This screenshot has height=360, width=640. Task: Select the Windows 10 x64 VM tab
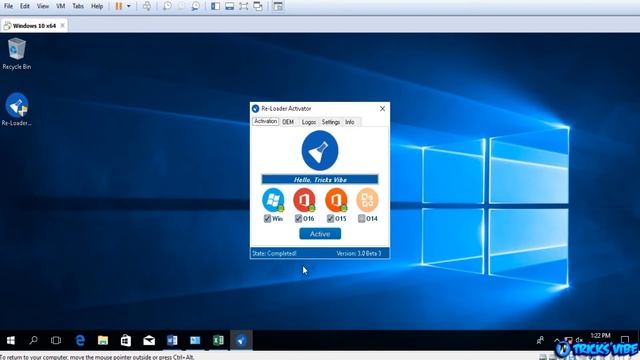point(34,26)
